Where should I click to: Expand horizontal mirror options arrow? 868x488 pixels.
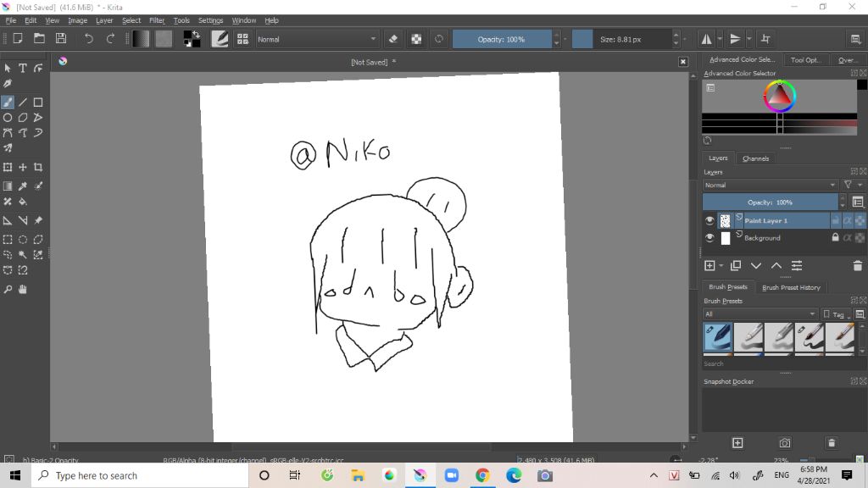[x=720, y=39]
